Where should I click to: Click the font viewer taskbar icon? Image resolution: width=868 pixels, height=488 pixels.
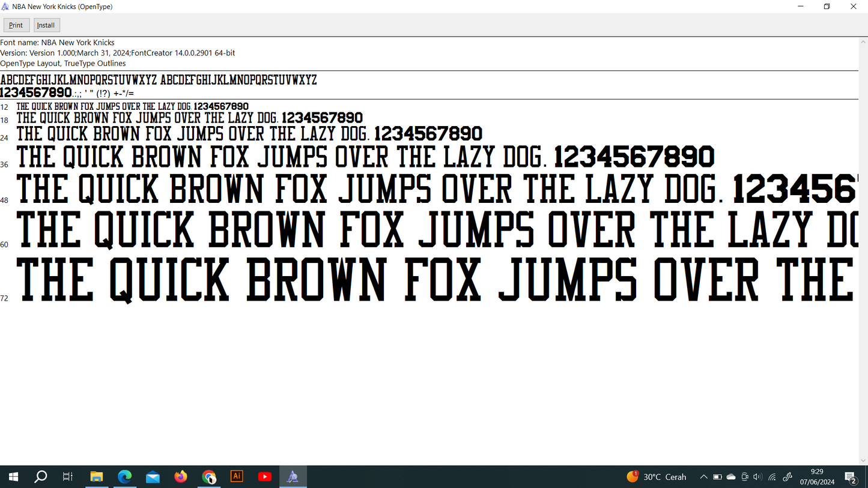tap(293, 477)
